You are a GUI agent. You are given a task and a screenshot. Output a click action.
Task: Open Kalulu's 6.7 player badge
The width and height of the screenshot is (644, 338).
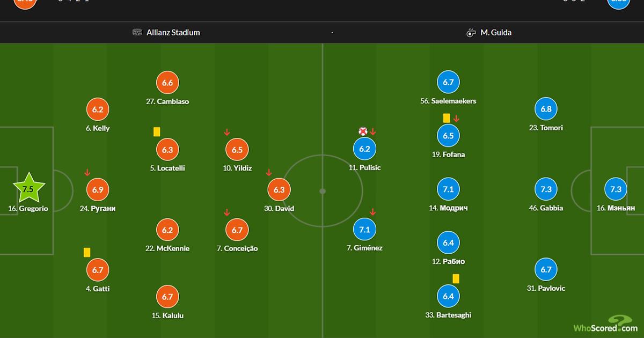pyautogui.click(x=167, y=297)
